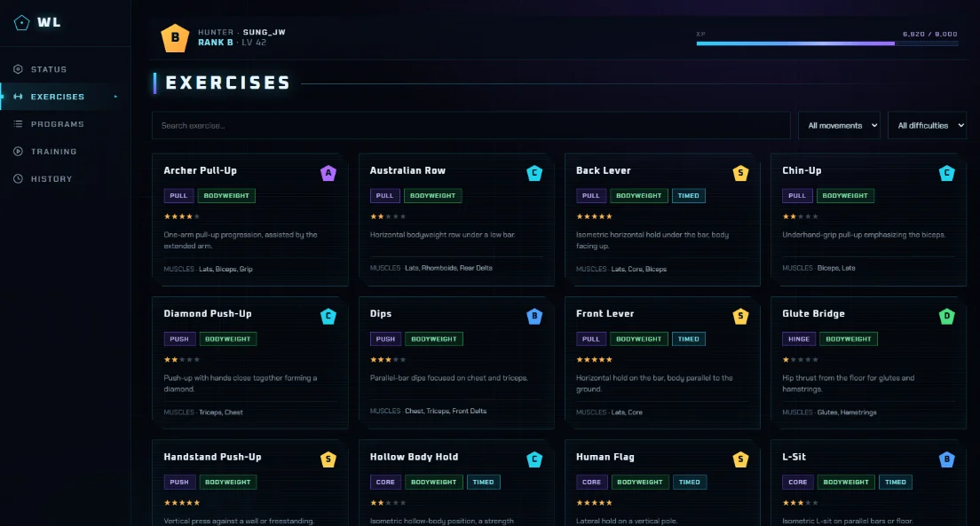Click the XP progress bar

[x=827, y=43]
